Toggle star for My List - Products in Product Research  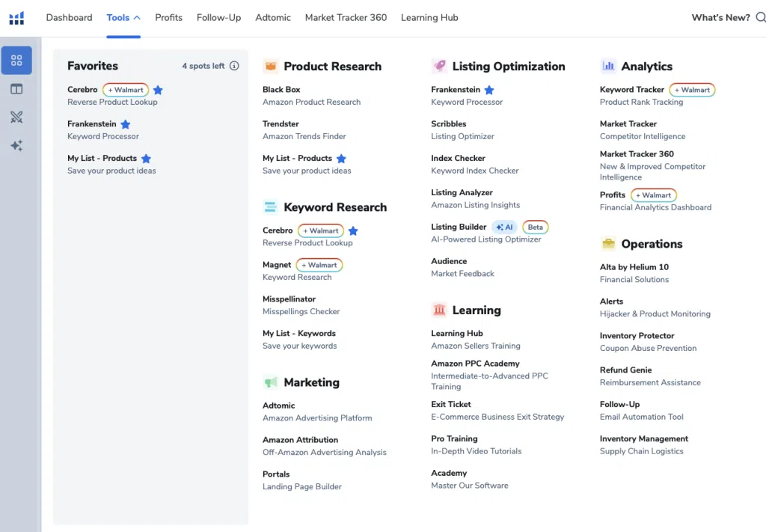pyautogui.click(x=341, y=159)
